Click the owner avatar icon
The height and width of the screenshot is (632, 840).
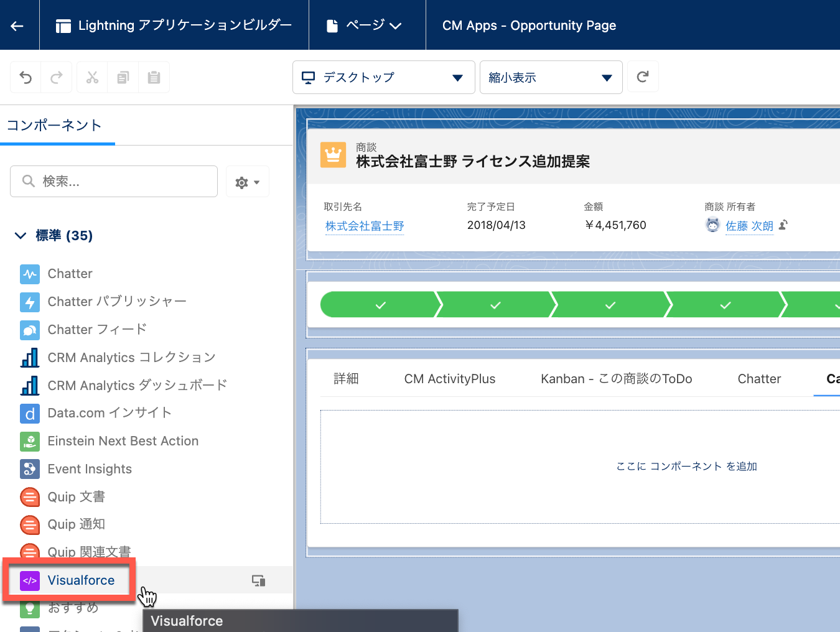712,225
